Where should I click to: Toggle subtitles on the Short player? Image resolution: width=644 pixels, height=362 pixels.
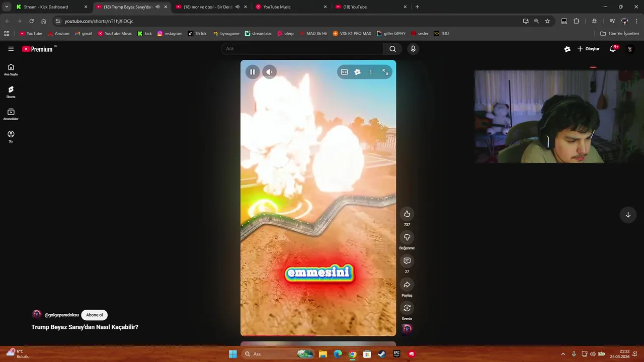click(344, 72)
